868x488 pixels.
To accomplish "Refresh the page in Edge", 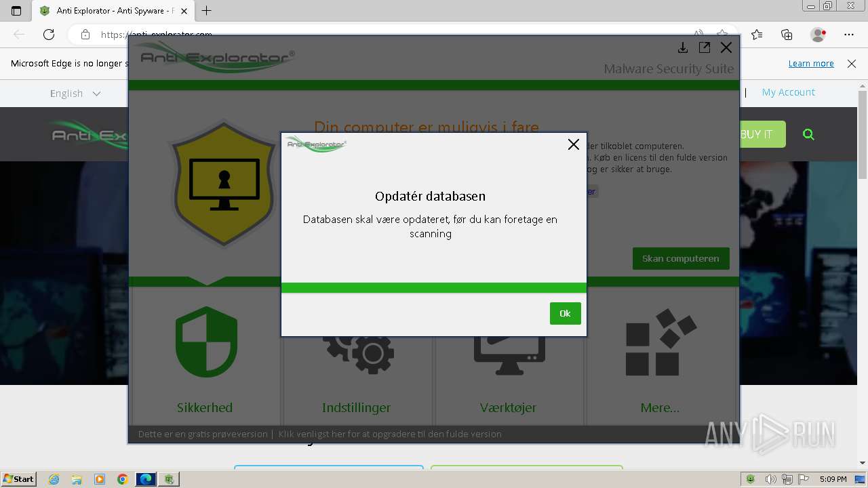I will (x=48, y=34).
